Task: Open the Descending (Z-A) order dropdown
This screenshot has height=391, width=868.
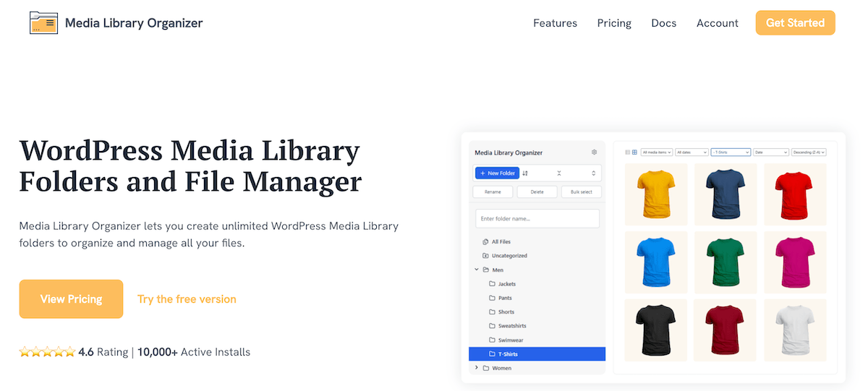Action: coord(809,152)
